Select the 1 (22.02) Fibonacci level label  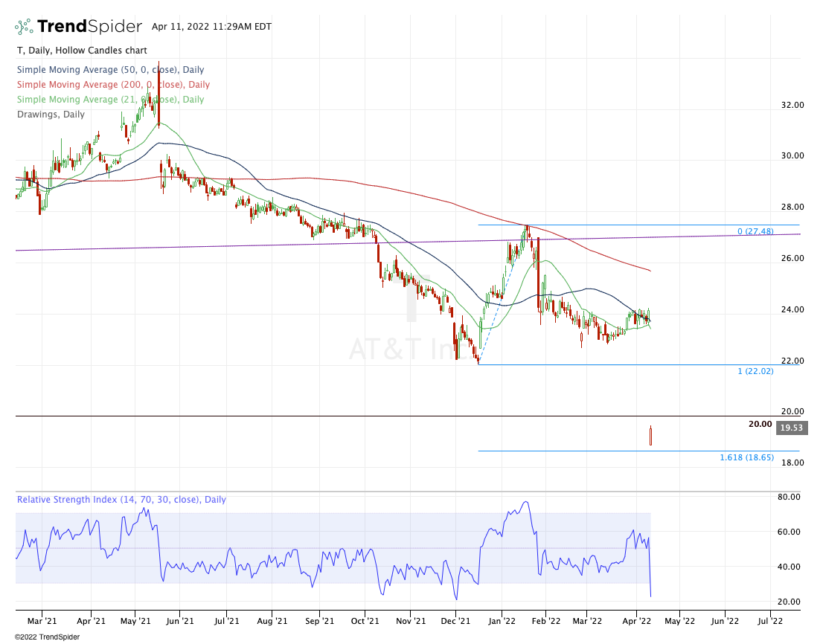[755, 371]
